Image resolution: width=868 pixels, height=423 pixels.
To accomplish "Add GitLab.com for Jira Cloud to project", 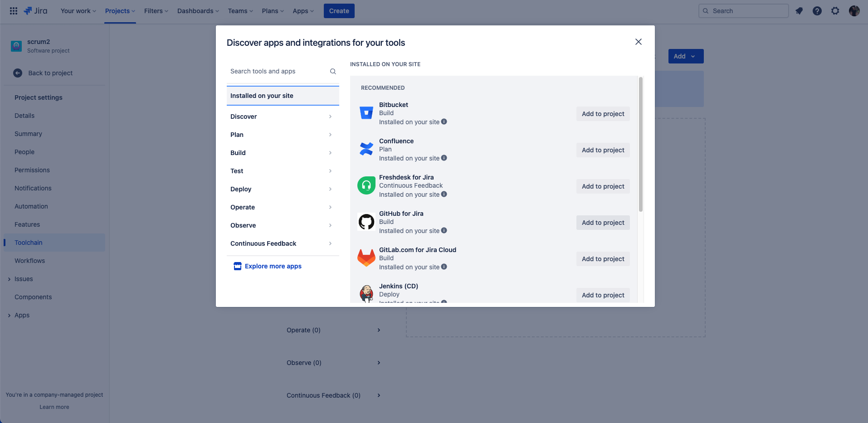I will 603,259.
